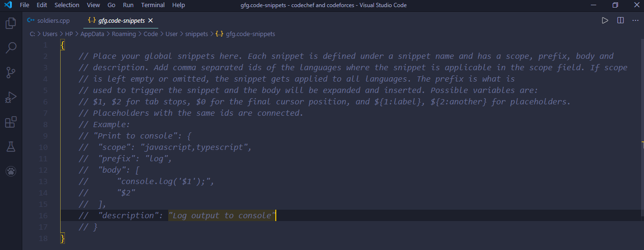This screenshot has width=644, height=250.
Task: Open the Terminal menu
Action: coord(153,5)
